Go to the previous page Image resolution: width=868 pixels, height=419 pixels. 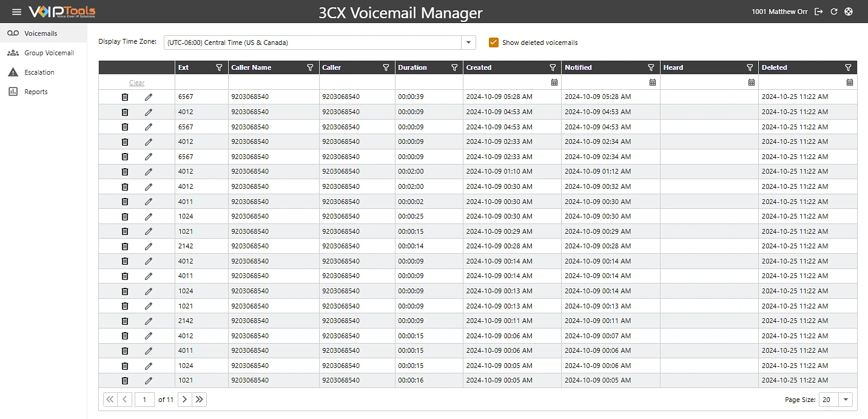click(125, 400)
